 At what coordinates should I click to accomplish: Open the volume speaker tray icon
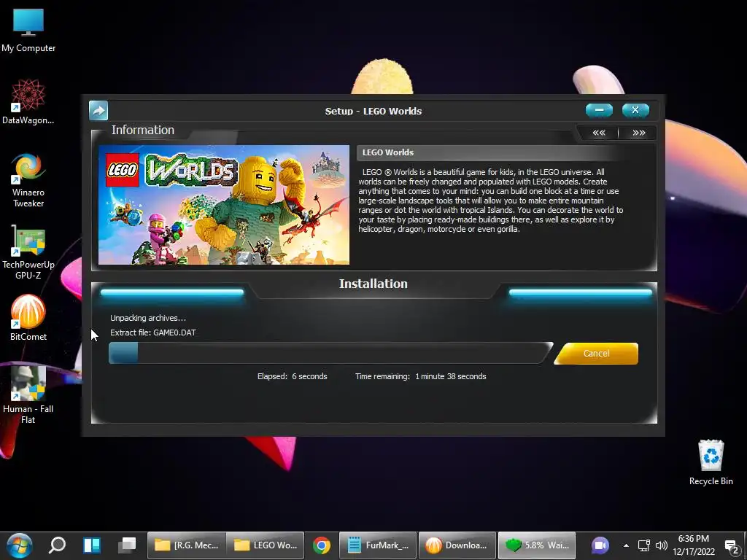point(661,545)
